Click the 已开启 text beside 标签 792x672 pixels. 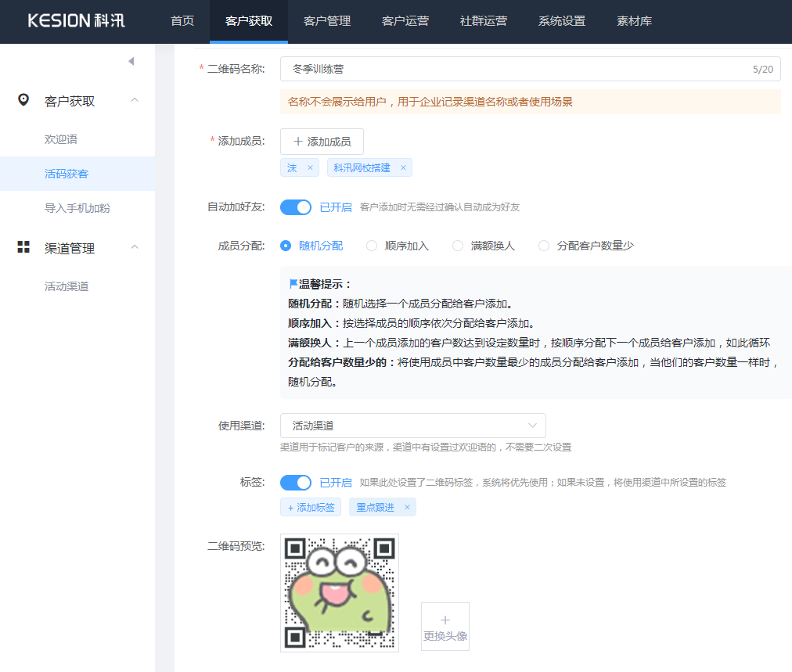point(336,483)
